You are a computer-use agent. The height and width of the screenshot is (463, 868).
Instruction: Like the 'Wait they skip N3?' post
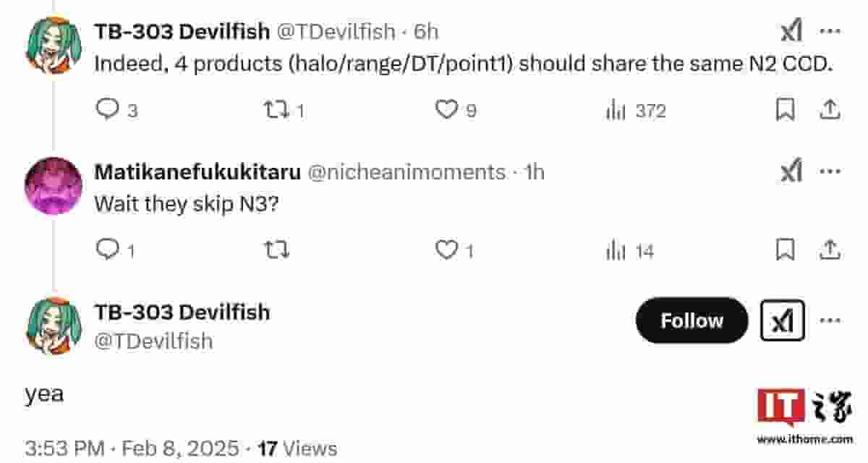446,250
